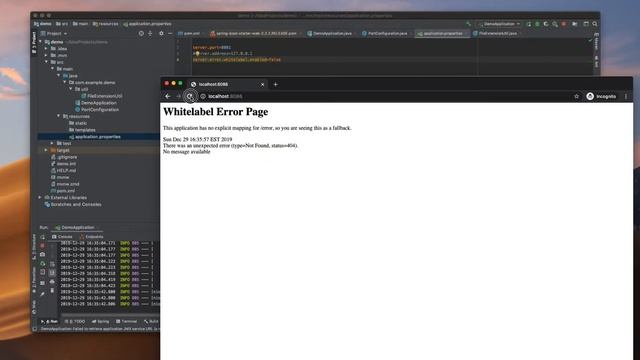Open the Run tool window button
This screenshot has height=360, width=640.
coord(49,322)
